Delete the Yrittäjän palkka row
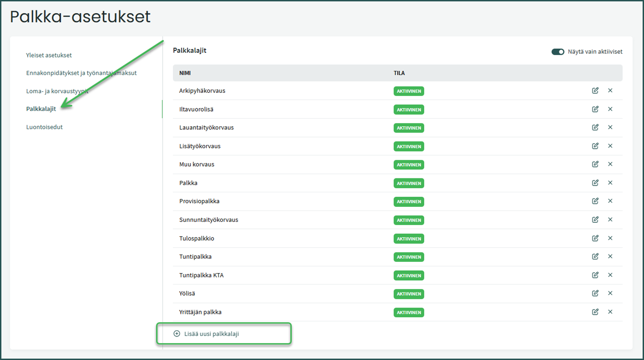The width and height of the screenshot is (644, 360). pos(610,312)
